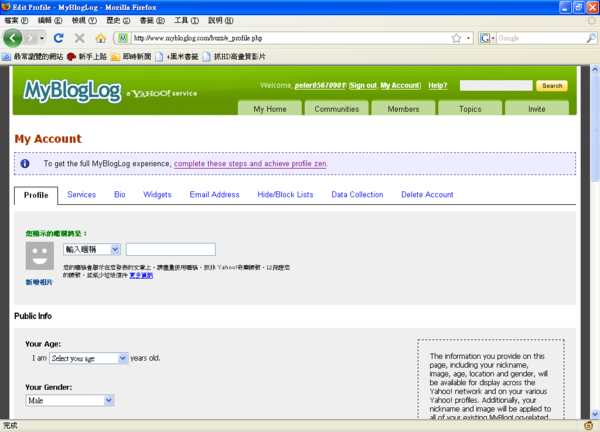Screen dimensions: 600x432
Task: Open the 檢視 (View) menu
Action: 84,20
